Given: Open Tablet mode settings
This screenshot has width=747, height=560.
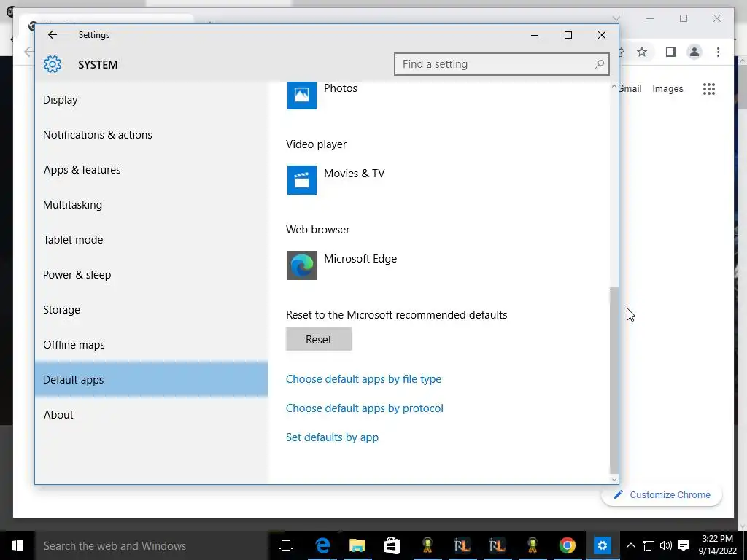Looking at the screenshot, I should coord(152,240).
